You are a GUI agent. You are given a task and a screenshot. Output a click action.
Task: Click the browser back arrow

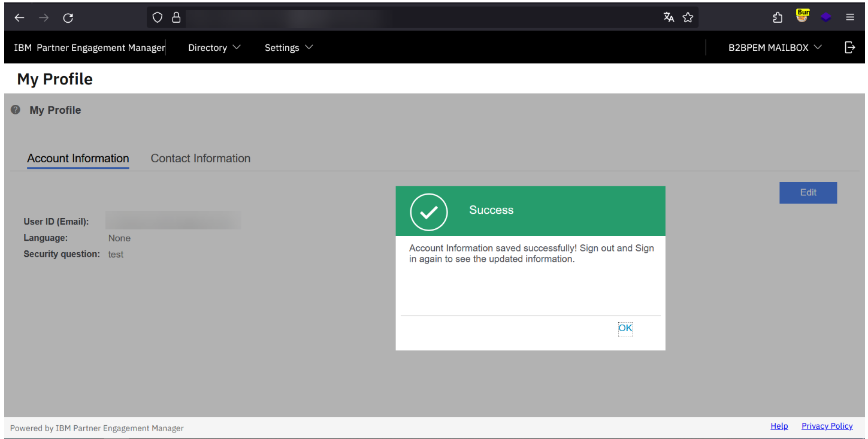coord(19,18)
